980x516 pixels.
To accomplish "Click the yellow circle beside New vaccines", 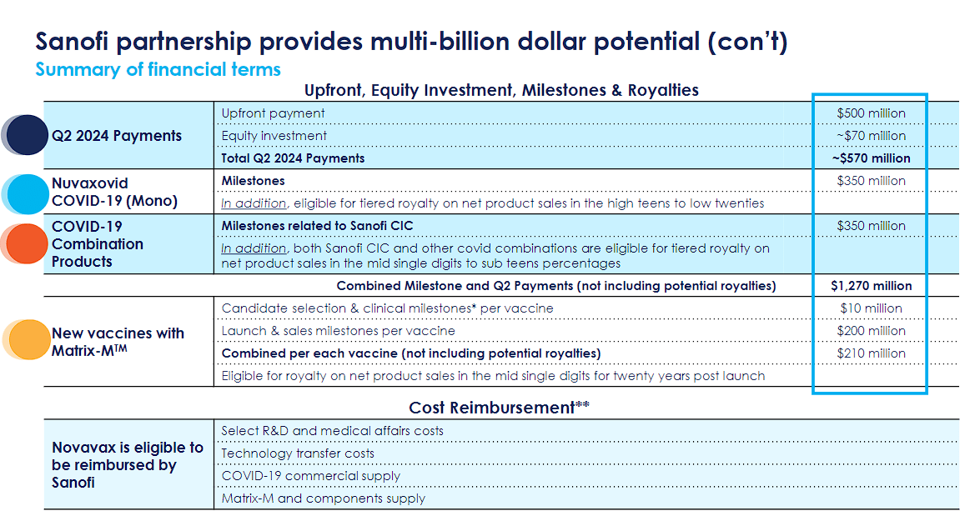I will 29,340.
